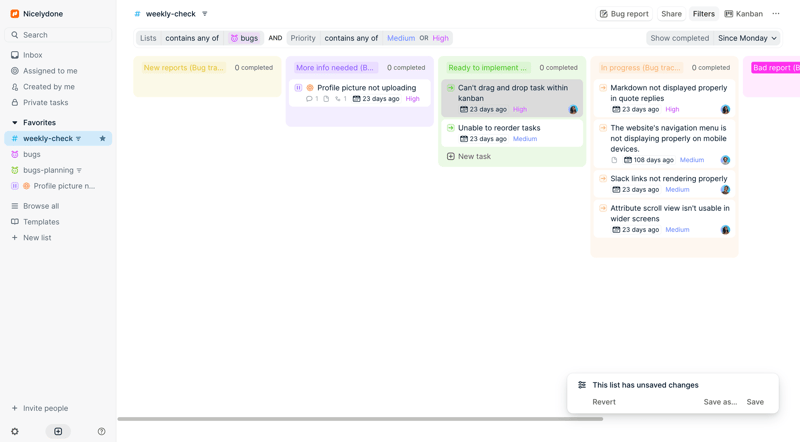Change the Lists 'contains any of' operator
The width and height of the screenshot is (800, 442).
(x=192, y=38)
